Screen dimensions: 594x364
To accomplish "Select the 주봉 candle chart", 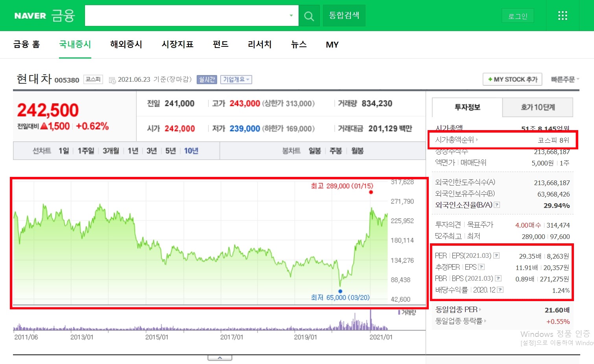I will click(336, 151).
